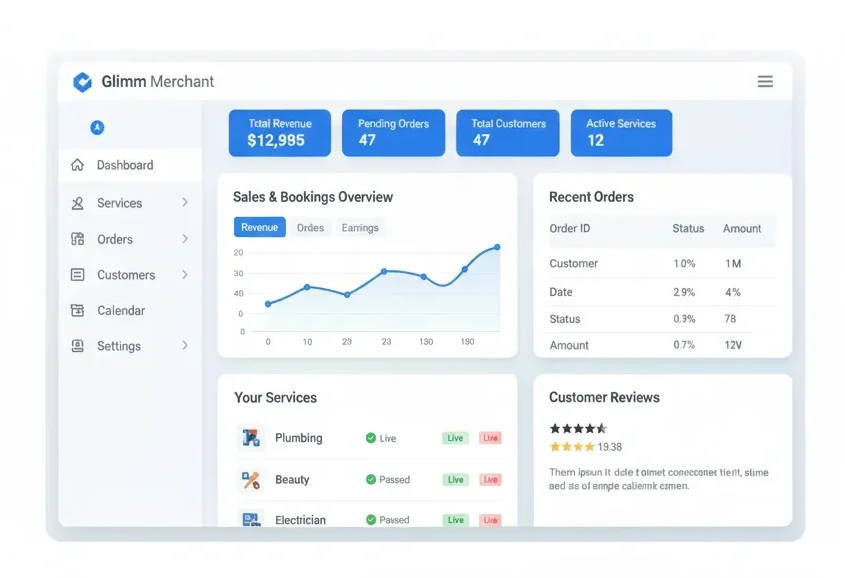
Task: Expand the Services submenu chevron
Action: click(x=185, y=203)
